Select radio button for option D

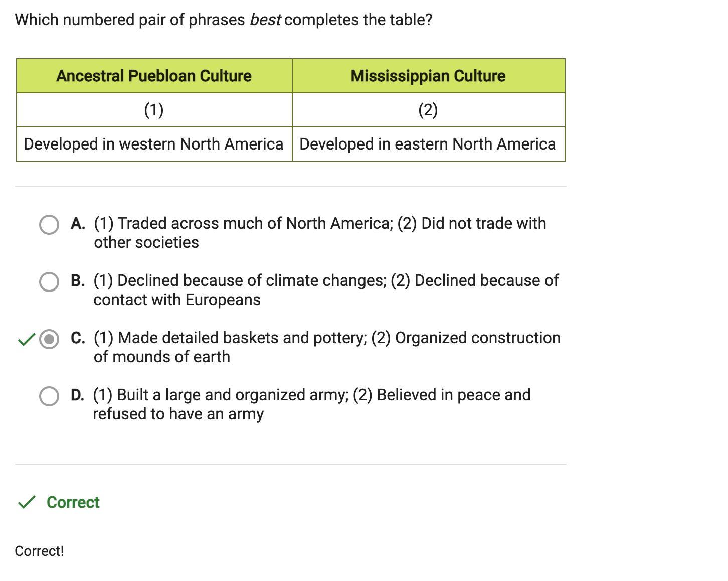pos(49,396)
